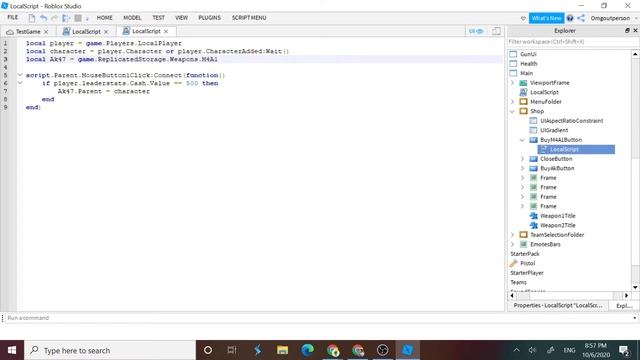Toggle the UI visibility eye button
This screenshot has width=640, height=360.
476,31
